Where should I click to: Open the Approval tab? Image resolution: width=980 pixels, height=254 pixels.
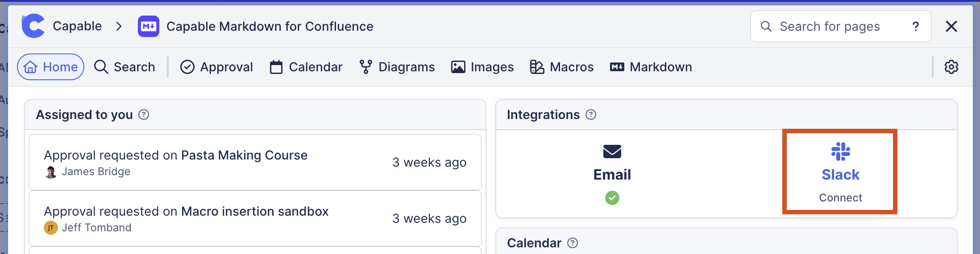[216, 67]
